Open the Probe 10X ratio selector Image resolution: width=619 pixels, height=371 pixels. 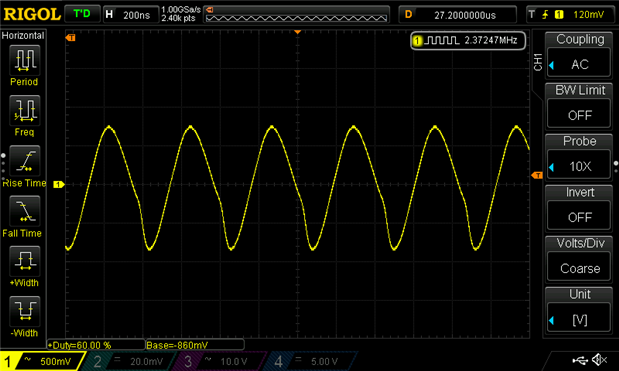pyautogui.click(x=579, y=157)
